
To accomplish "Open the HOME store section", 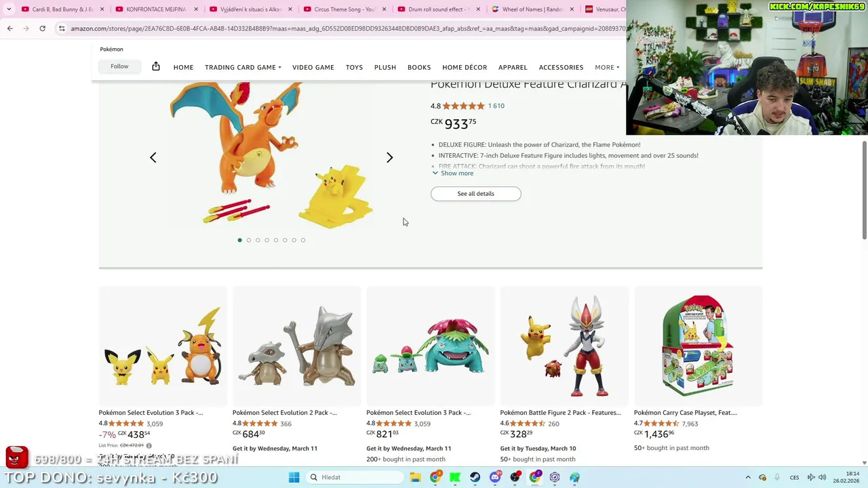I will point(183,67).
